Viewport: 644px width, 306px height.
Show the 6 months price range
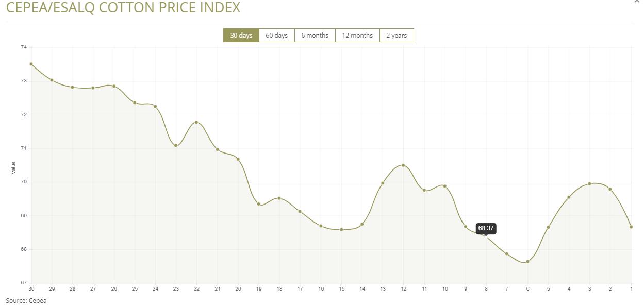[x=315, y=36]
